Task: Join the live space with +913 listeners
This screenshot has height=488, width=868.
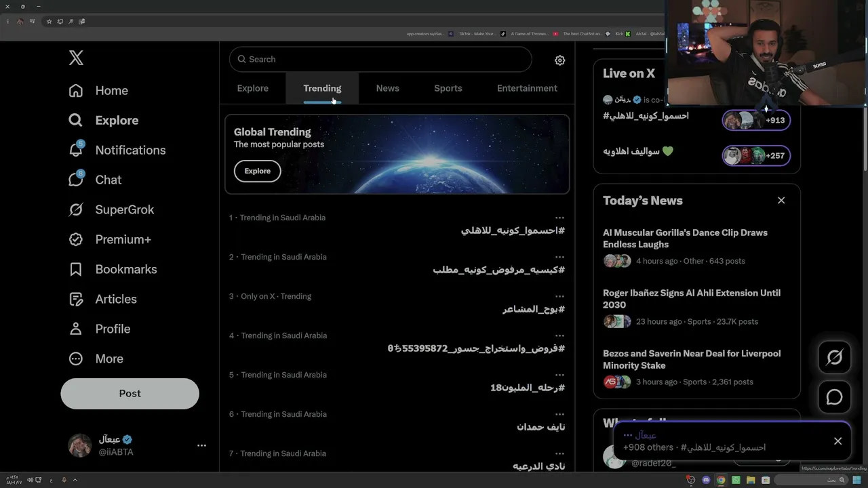Action: [x=756, y=120]
